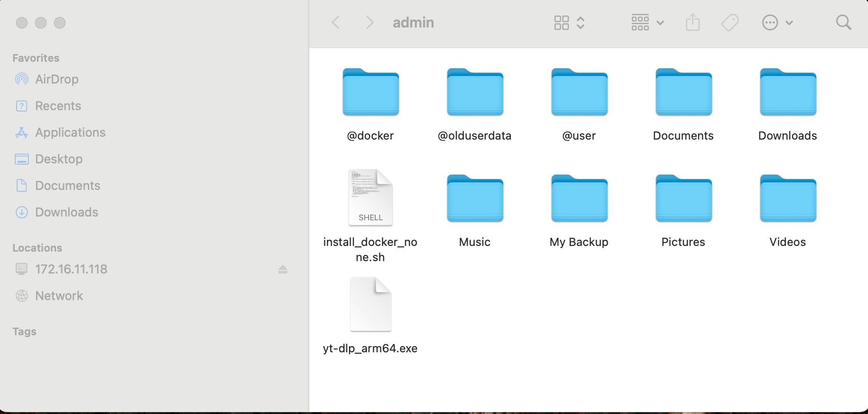Click the Share toolbar icon
Screen dimensions: 868x414
click(x=693, y=22)
